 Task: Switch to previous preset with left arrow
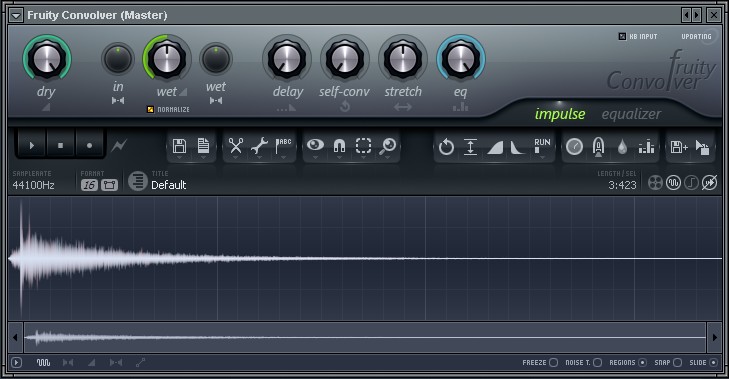click(686, 15)
